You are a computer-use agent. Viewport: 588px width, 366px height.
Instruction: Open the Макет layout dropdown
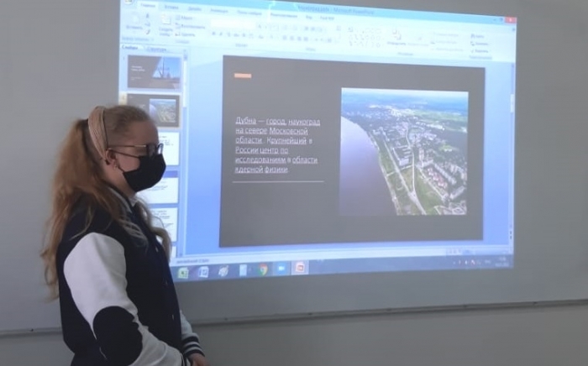(185, 18)
